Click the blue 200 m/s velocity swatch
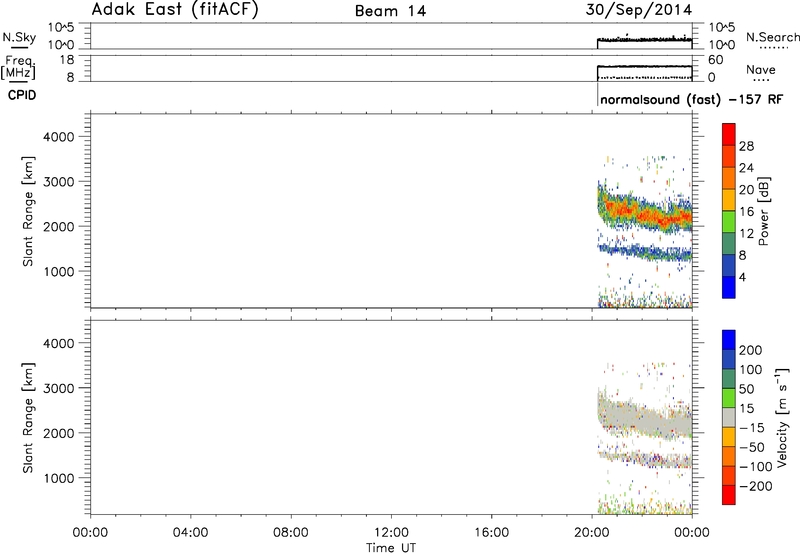The height and width of the screenshot is (554, 800). pos(729,340)
